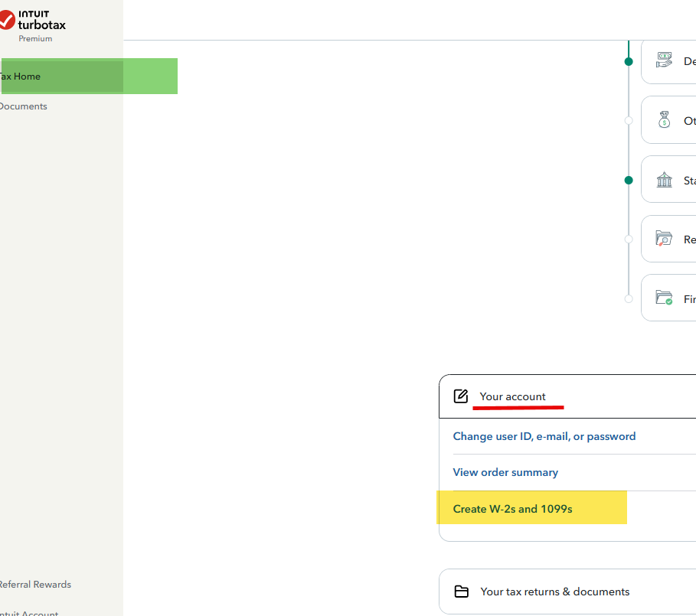The width and height of the screenshot is (696, 616).
Task: Click the bank building State icon
Action: tap(664, 180)
